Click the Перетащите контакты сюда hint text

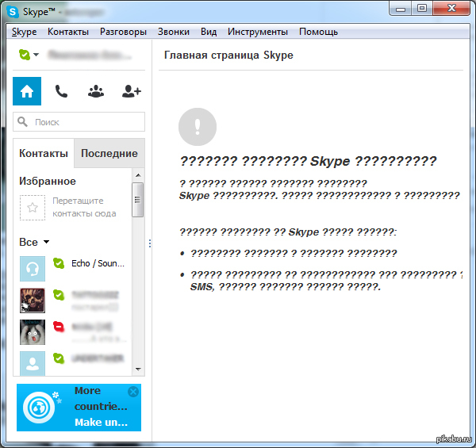[x=84, y=207]
